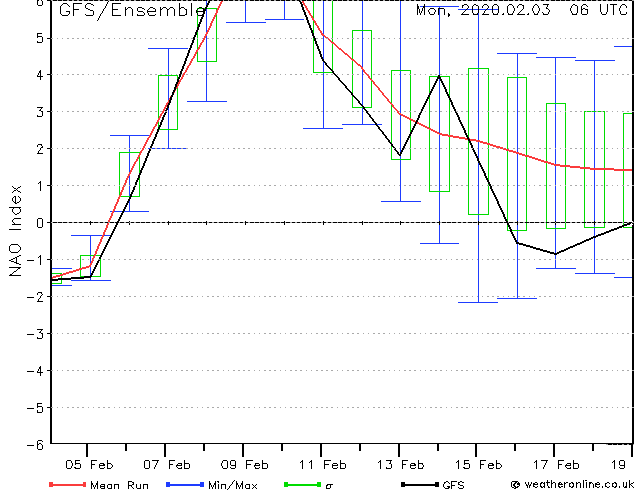Click the green sigma legend swatch
The height and width of the screenshot is (490, 634).
pyautogui.click(x=303, y=484)
